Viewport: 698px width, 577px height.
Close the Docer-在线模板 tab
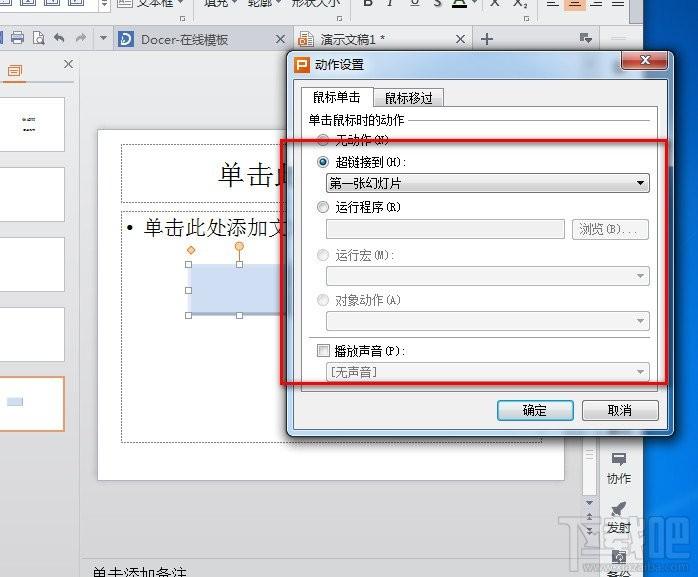280,39
